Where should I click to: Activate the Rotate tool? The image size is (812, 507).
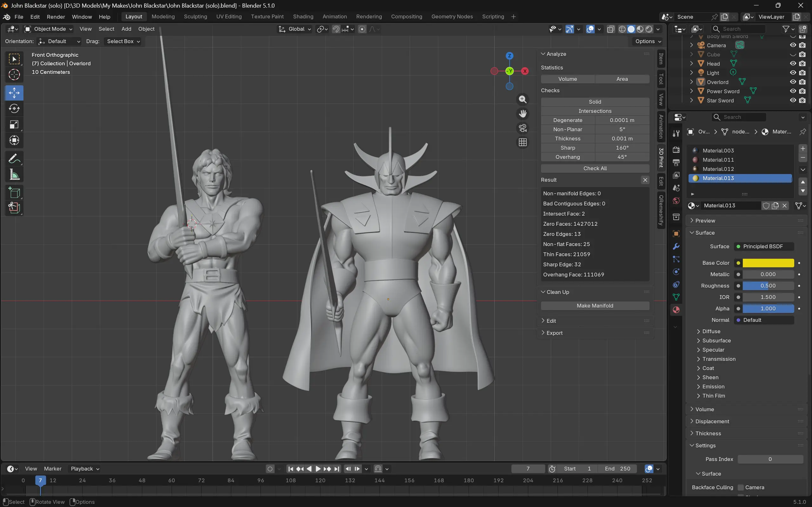(x=14, y=109)
